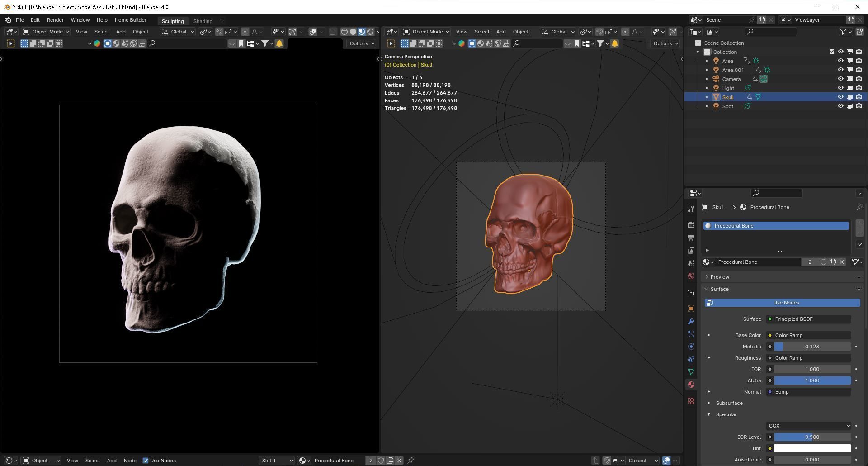Click the Use Nodes button

782,303
